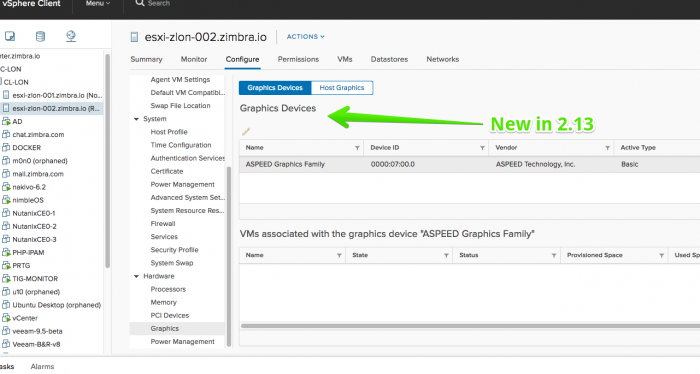
Task: Click the esxi-zlon-001 host icon
Action: (x=6, y=95)
